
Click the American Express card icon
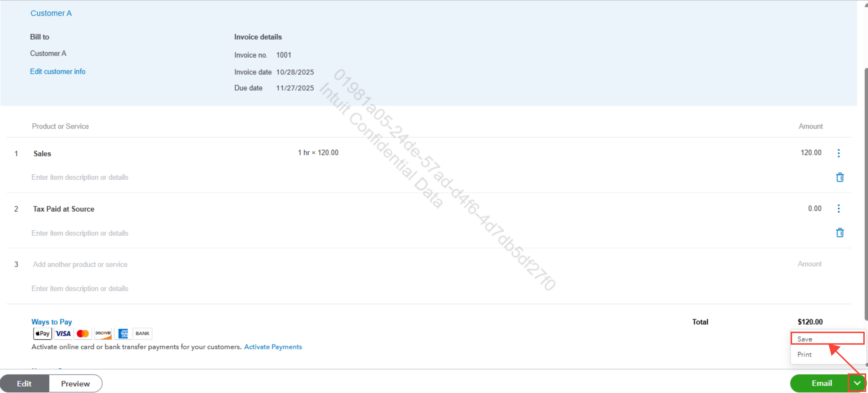(123, 333)
